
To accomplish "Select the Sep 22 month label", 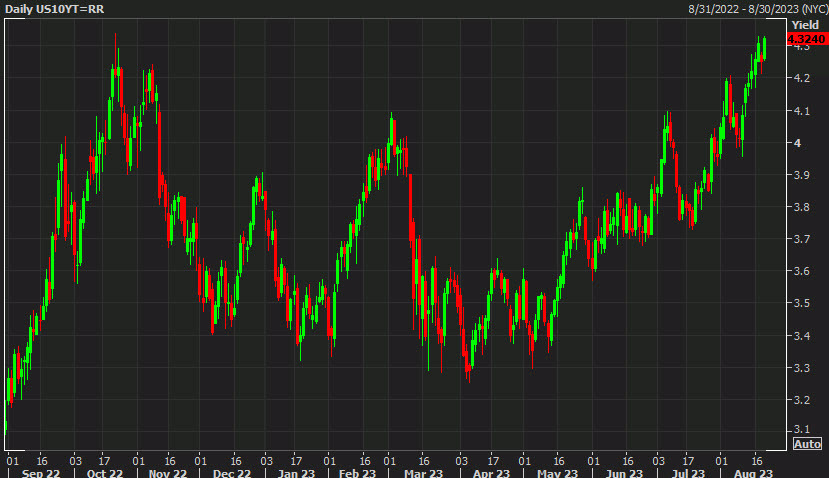I will point(39,471).
